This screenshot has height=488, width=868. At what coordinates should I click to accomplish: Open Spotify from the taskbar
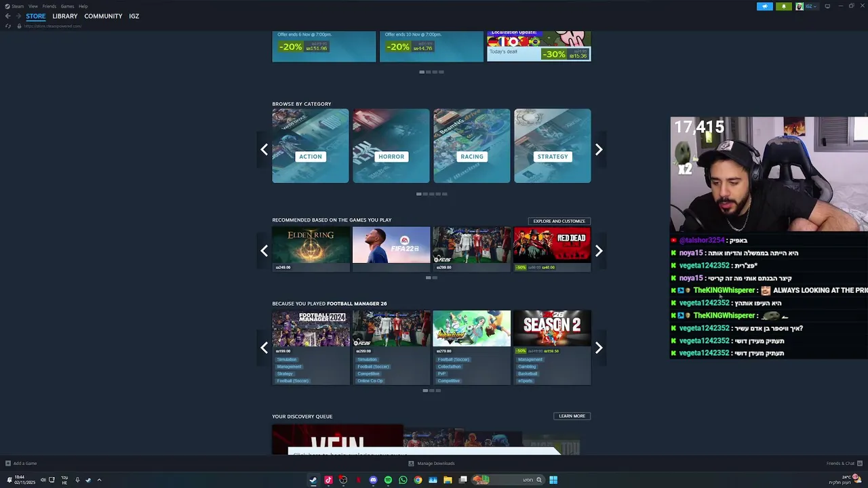[388, 480]
